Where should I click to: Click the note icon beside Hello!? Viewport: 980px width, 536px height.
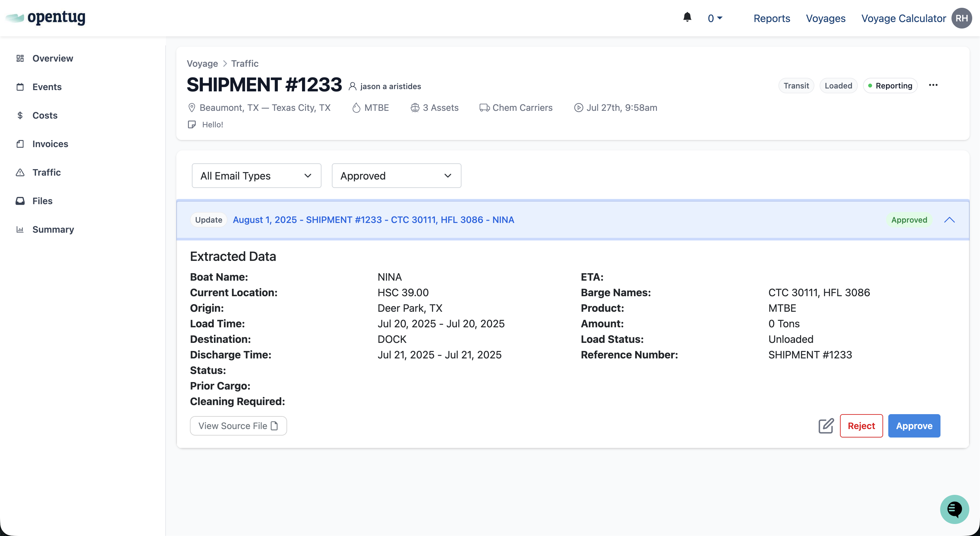pyautogui.click(x=192, y=125)
